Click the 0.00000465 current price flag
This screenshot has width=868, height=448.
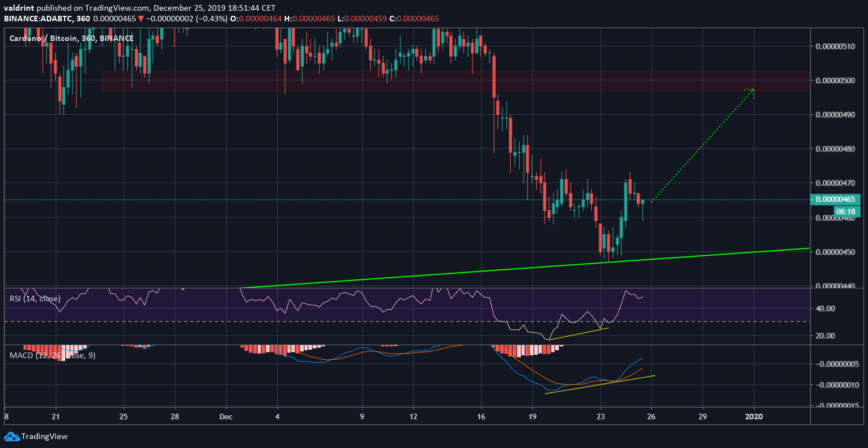tap(836, 200)
